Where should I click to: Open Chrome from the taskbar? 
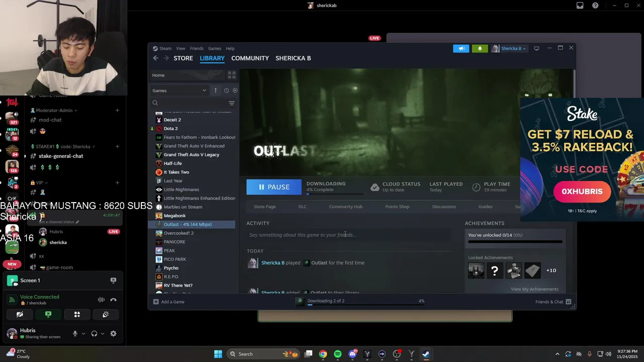click(323, 354)
